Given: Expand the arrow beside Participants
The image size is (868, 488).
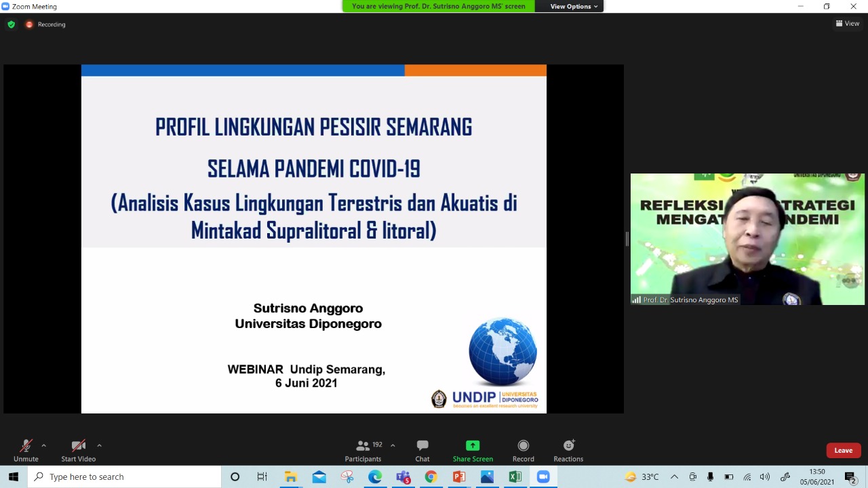Looking at the screenshot, I should click(x=393, y=445).
